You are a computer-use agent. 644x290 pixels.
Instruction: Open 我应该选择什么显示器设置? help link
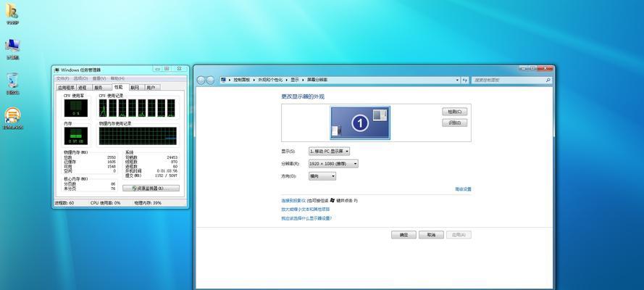[306, 218]
